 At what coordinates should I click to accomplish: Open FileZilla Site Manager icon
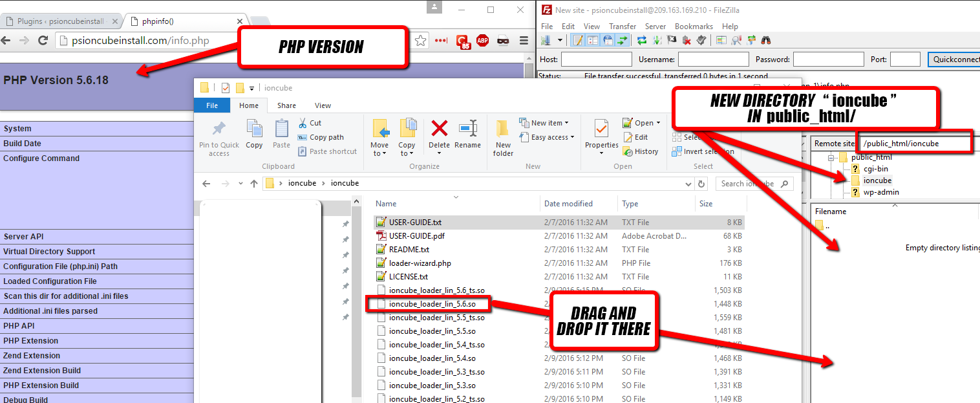tap(546, 40)
